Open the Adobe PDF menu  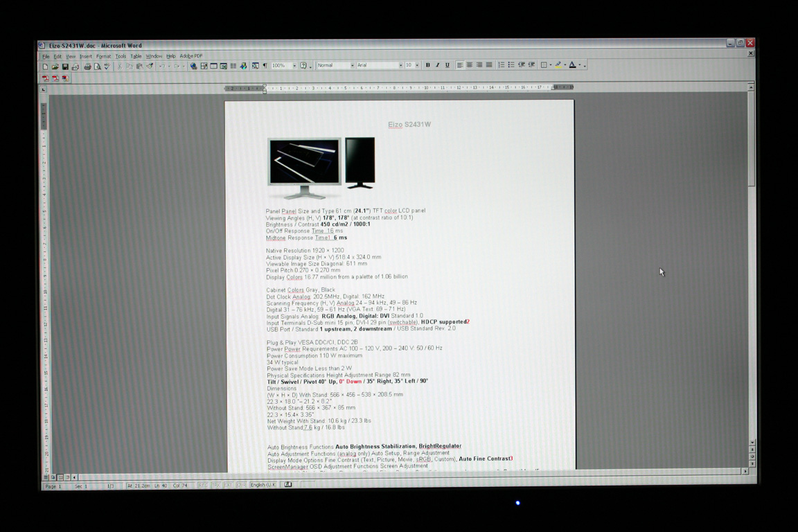pyautogui.click(x=191, y=56)
